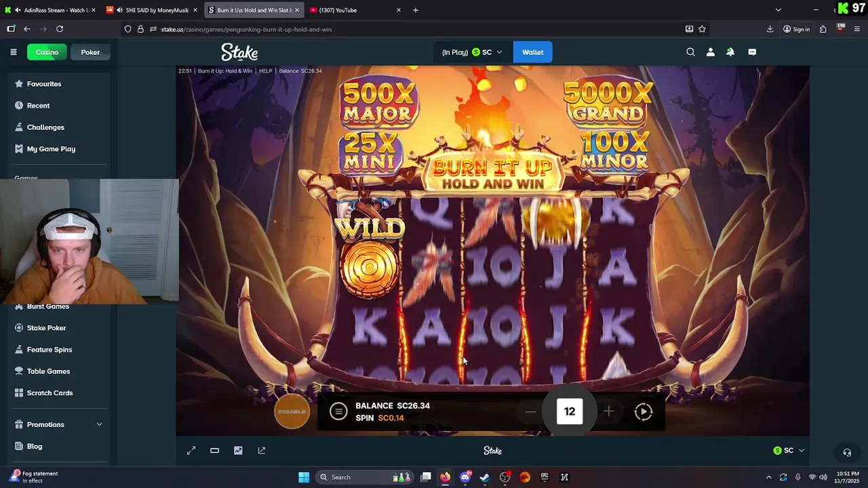Show hidden system tray icons

point(768,477)
